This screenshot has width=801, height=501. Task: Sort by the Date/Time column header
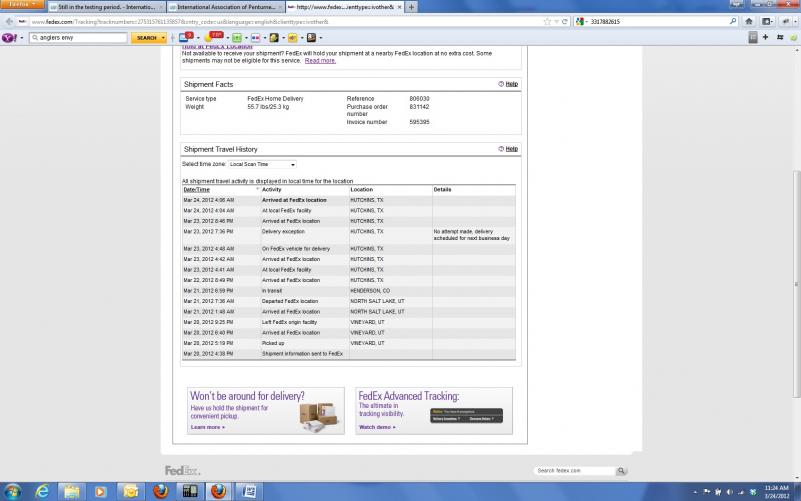[x=197, y=189]
